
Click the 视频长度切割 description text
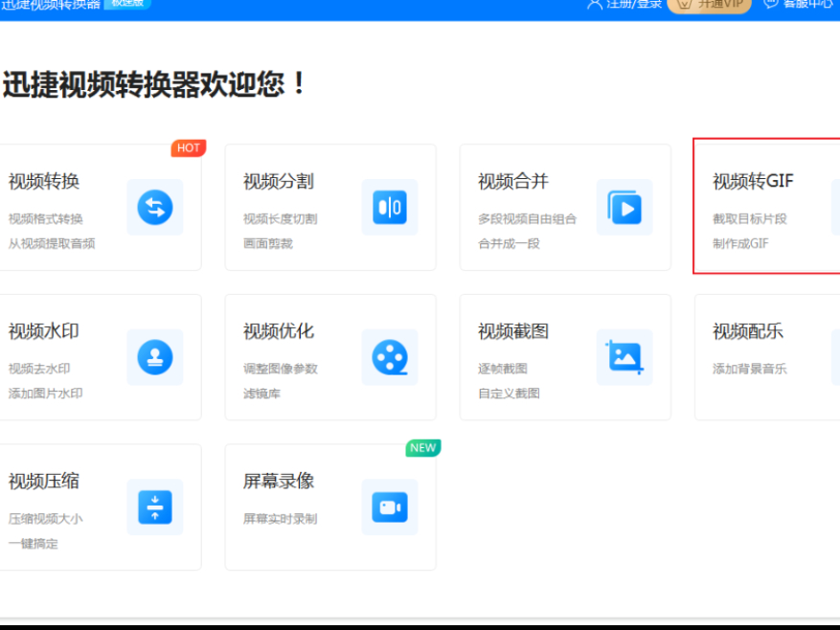[x=281, y=218]
